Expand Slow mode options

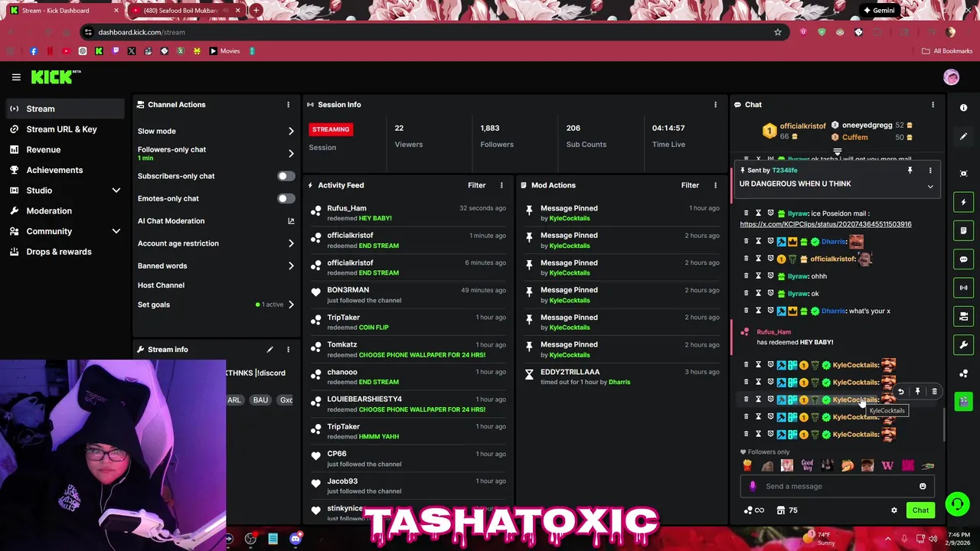(x=291, y=132)
